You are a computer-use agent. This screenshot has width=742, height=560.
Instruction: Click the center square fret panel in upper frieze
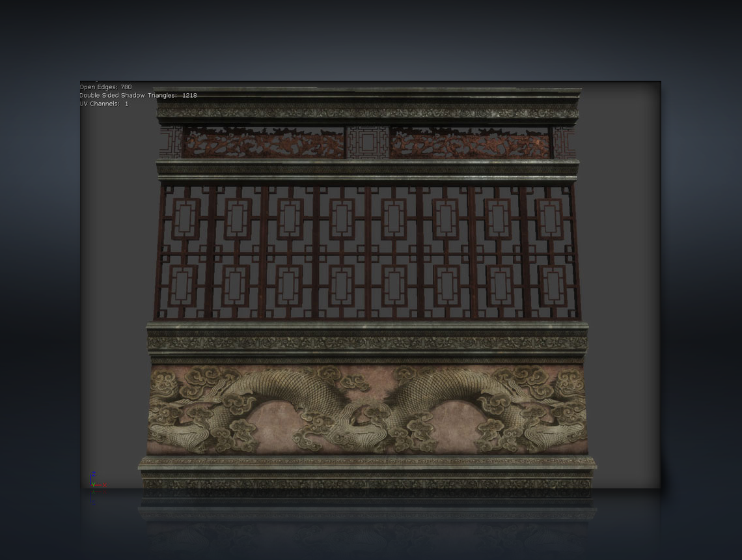coord(367,142)
